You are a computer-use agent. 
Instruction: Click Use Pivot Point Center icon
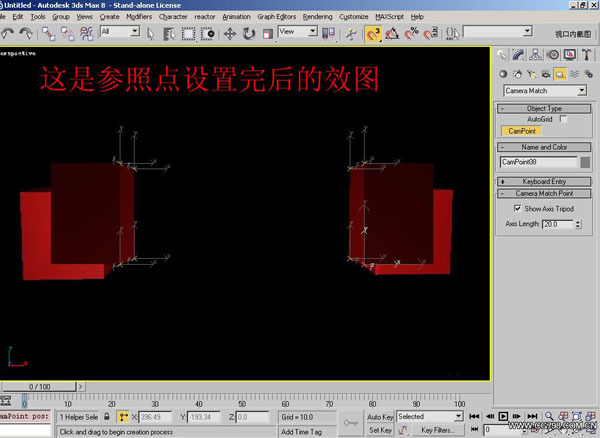[x=328, y=34]
